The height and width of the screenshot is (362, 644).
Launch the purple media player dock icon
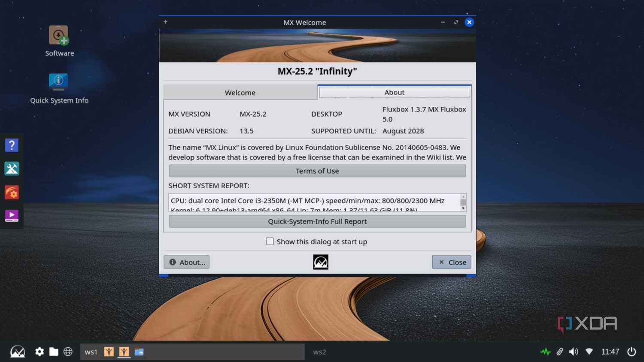pos(12,215)
